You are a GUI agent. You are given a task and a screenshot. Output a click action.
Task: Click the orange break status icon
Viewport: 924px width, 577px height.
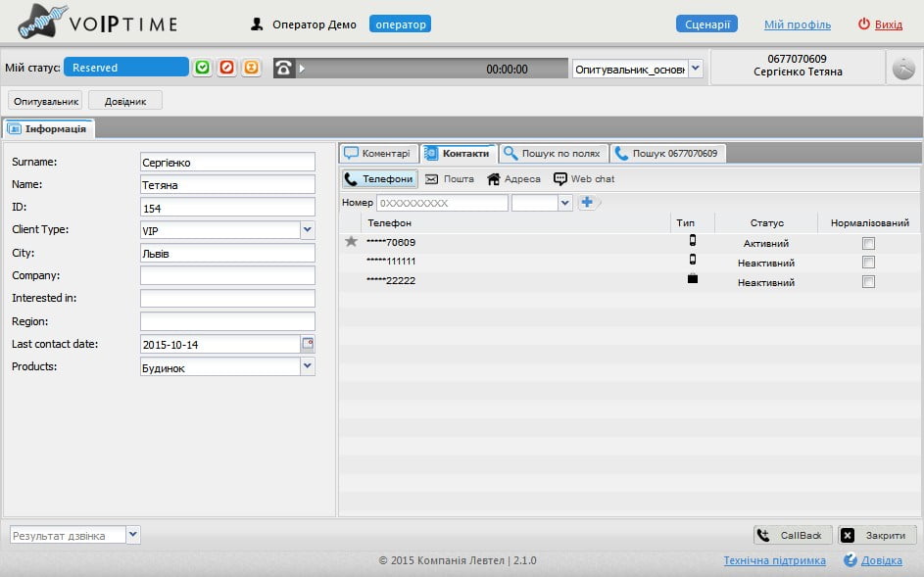pos(251,68)
